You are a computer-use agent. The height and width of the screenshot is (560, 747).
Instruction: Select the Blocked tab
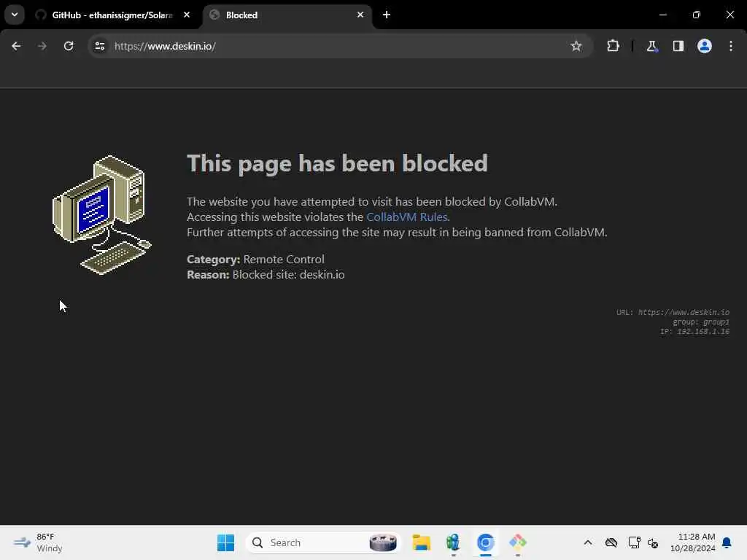coord(287,15)
